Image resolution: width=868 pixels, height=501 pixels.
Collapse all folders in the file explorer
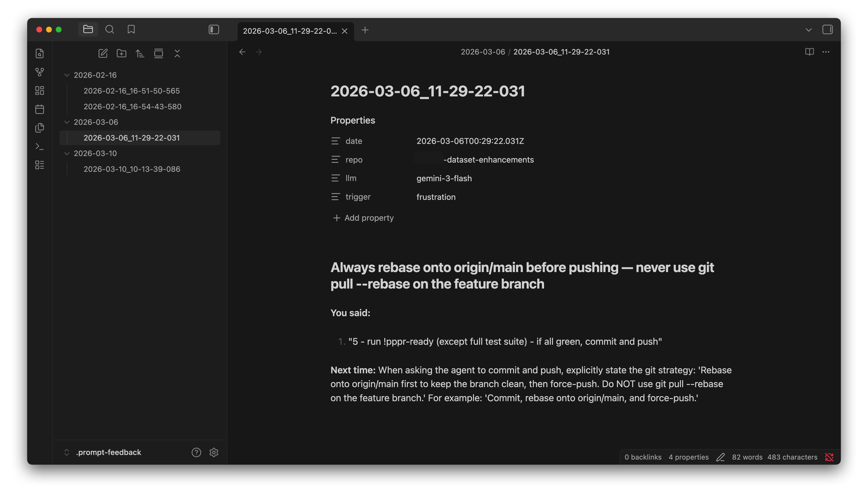coord(177,53)
